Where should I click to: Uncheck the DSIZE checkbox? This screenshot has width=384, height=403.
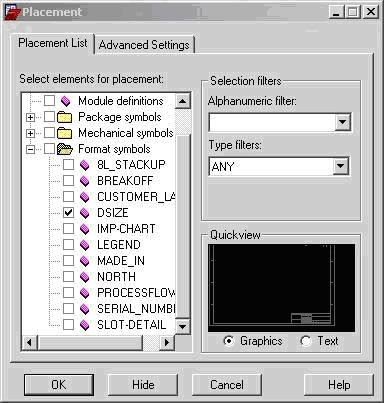(69, 213)
